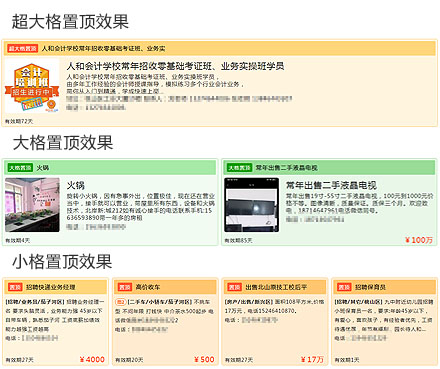440x369 pixels.
Task: Click the red 超大格置顶 badge
Action: tap(22, 48)
